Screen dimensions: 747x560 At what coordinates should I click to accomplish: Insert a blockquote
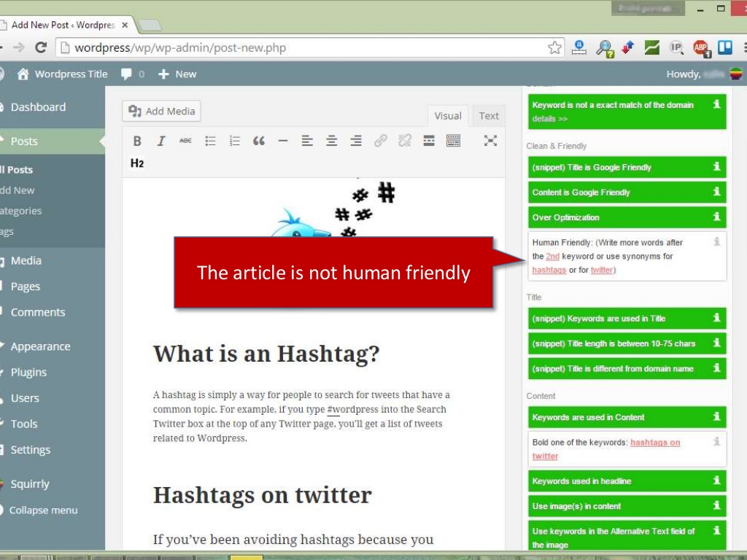(259, 141)
